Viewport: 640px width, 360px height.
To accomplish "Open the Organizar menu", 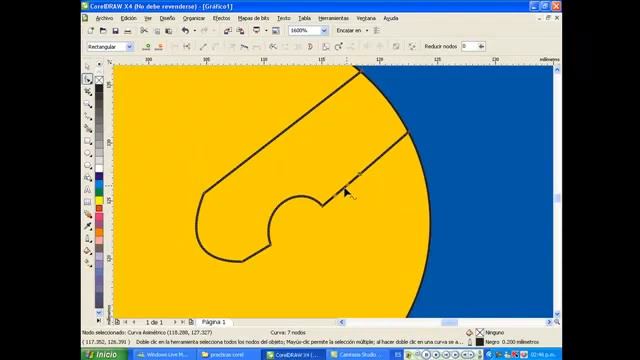I will click(x=194, y=18).
